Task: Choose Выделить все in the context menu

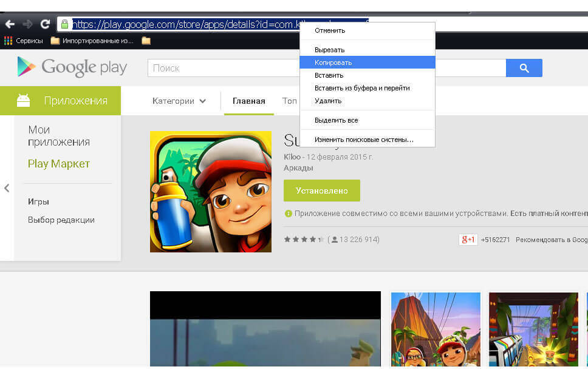Action: 367,120
